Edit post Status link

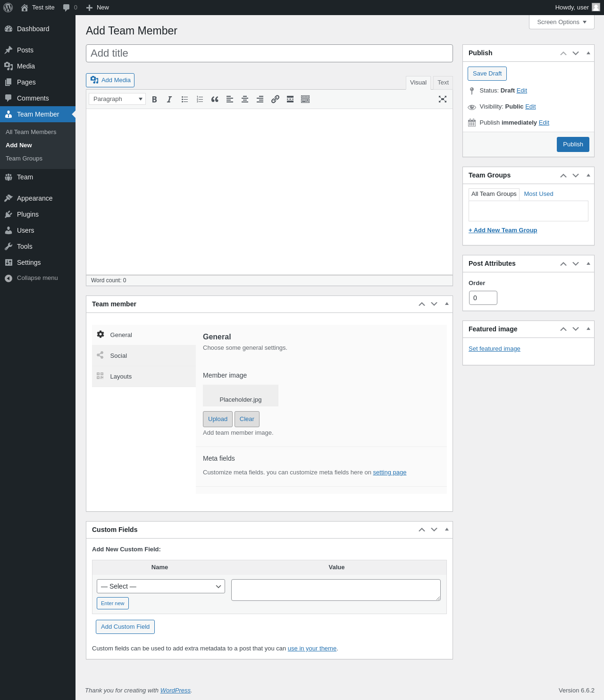pyautogui.click(x=521, y=91)
